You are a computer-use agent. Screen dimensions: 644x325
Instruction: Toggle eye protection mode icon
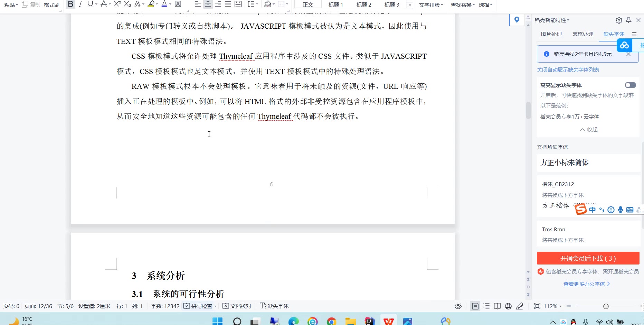(x=458, y=306)
